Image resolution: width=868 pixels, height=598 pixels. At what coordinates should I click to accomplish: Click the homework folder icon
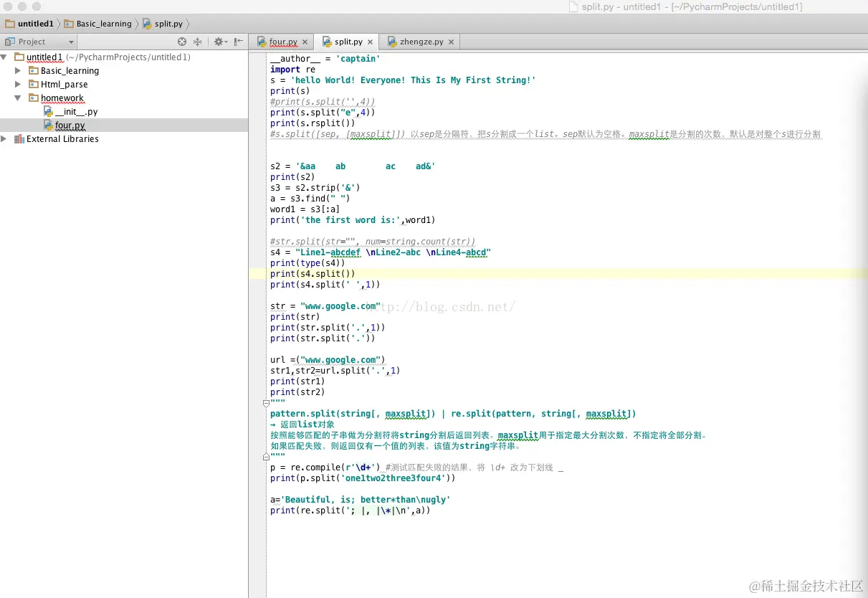[x=34, y=98]
